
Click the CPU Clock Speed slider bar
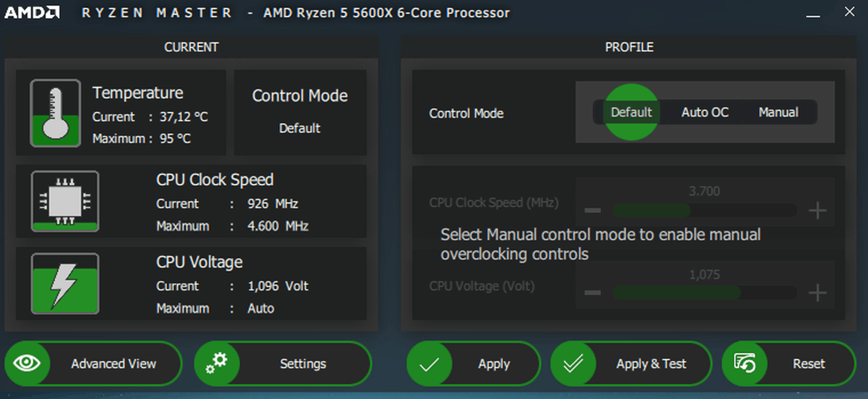pos(704,211)
